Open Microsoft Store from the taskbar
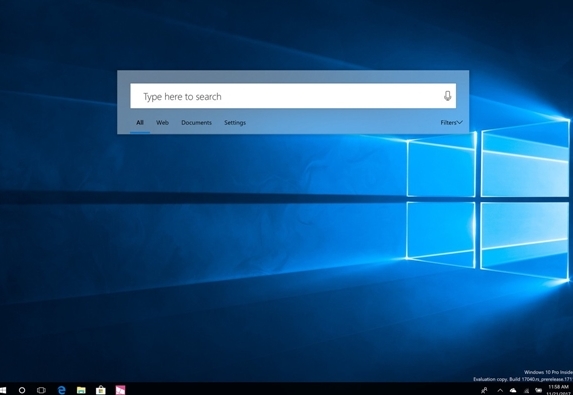573x395 pixels. point(100,390)
